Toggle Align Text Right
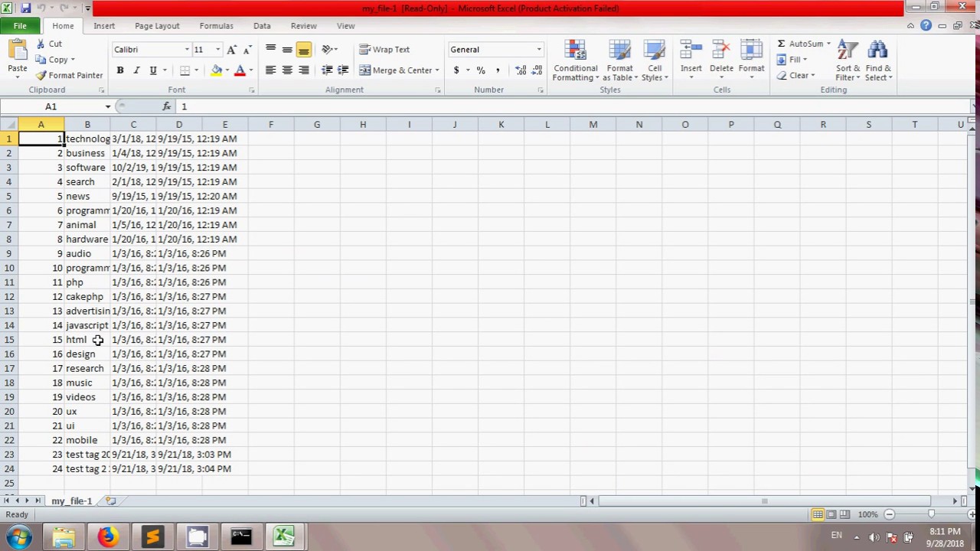The image size is (980, 551). 304,70
